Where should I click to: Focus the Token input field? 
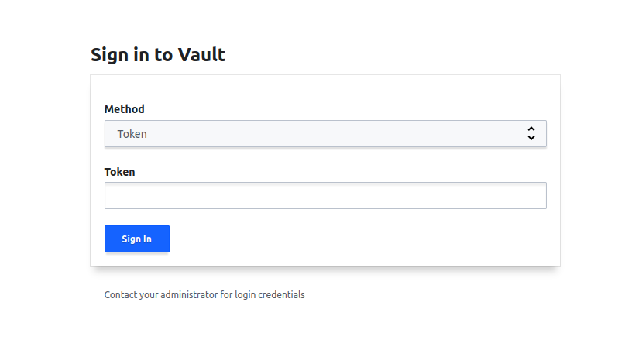325,195
